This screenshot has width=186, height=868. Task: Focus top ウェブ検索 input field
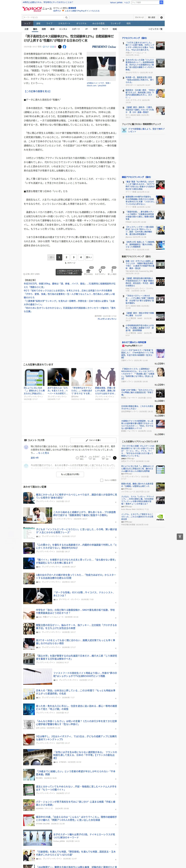(x=145, y=2)
